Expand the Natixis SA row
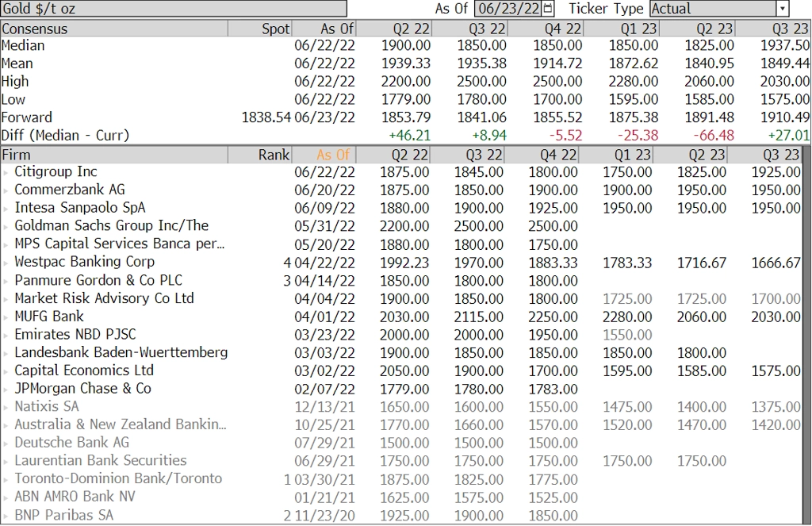The height and width of the screenshot is (526, 812). tap(6, 407)
